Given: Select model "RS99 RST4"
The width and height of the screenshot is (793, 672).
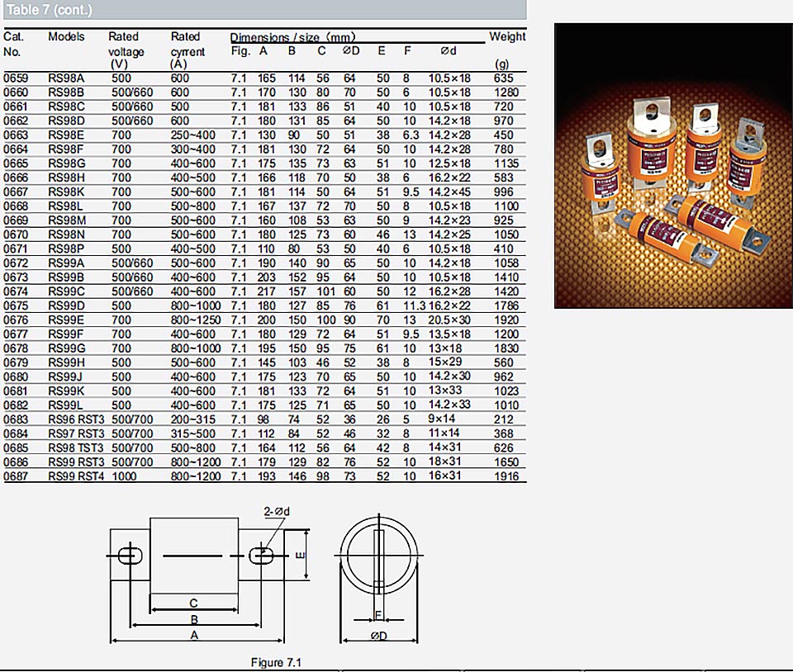Looking at the screenshot, I should click(x=76, y=476).
